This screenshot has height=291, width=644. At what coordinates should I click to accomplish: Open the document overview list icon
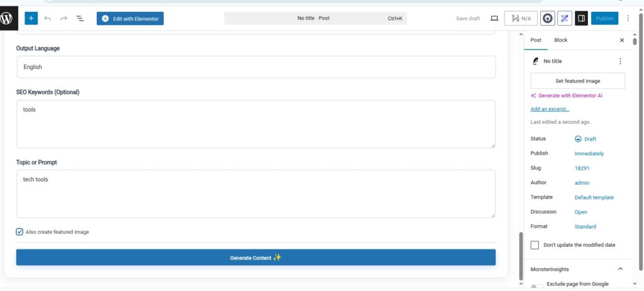(x=80, y=19)
